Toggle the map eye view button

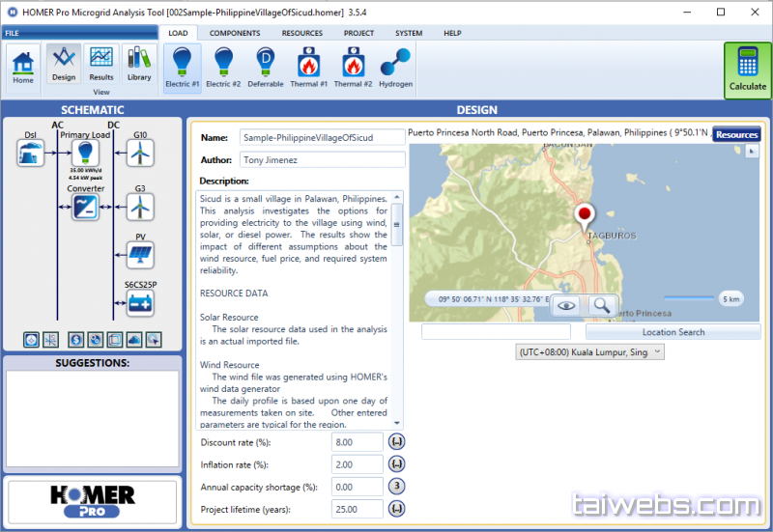566,305
